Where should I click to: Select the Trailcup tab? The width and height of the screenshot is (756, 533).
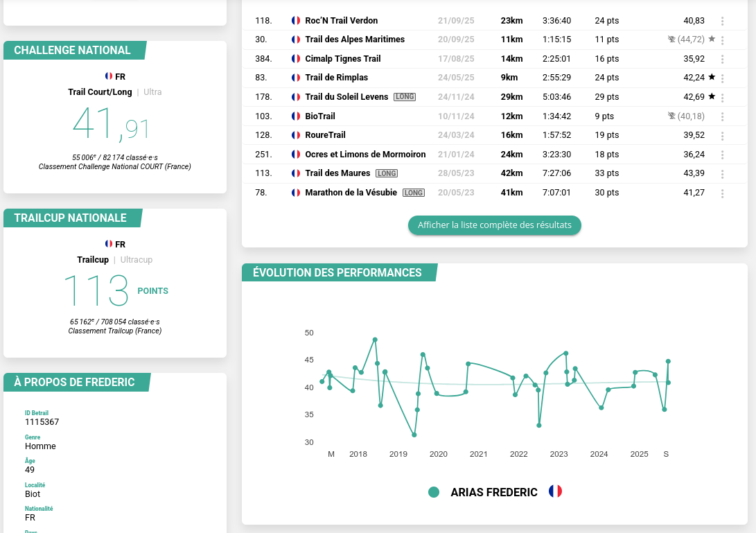(x=93, y=259)
